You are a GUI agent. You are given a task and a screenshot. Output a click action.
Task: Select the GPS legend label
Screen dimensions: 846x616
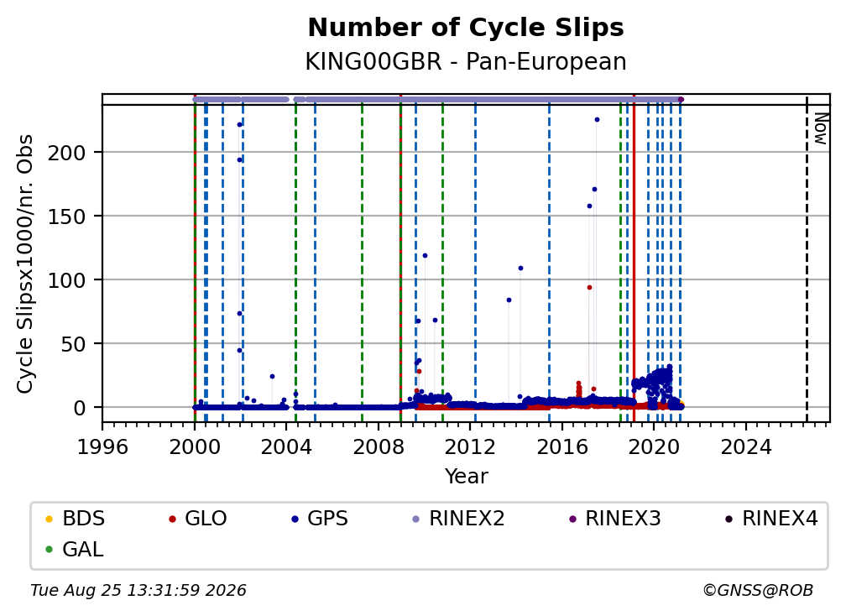coord(327,519)
